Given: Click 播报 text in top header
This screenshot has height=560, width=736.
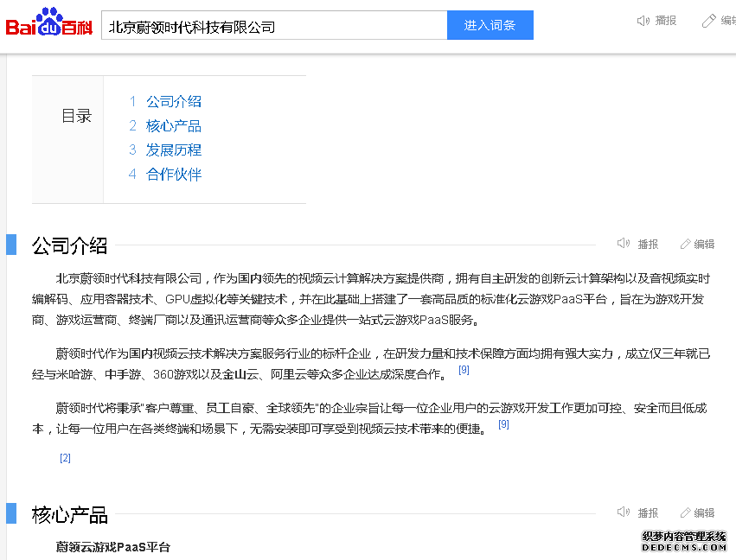Looking at the screenshot, I should (x=666, y=21).
